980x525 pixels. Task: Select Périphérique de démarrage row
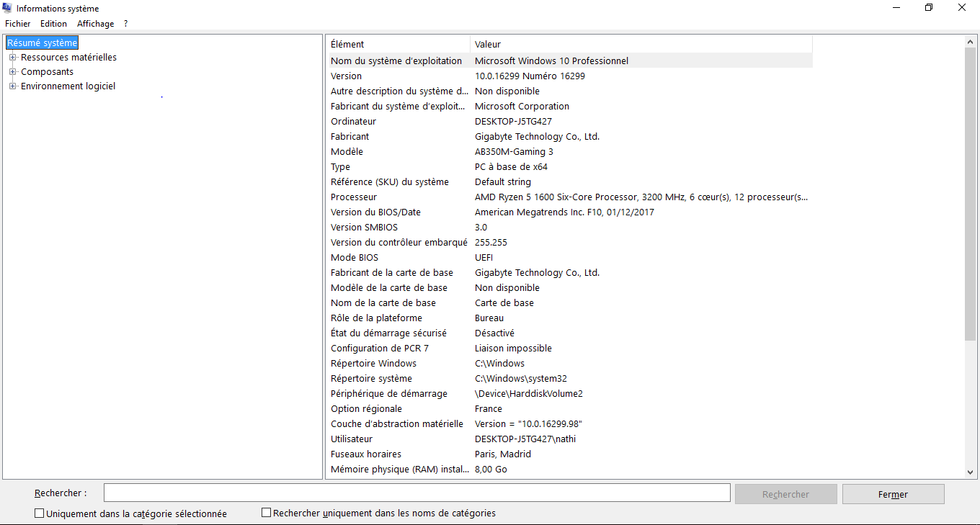[x=570, y=393]
